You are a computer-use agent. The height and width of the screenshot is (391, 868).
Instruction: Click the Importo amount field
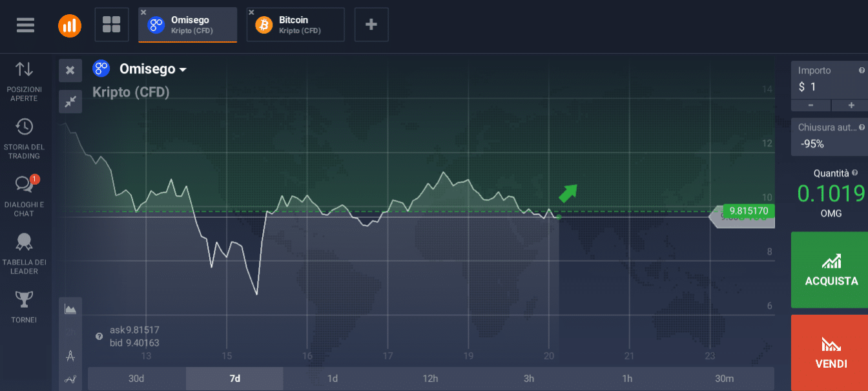[x=829, y=80]
